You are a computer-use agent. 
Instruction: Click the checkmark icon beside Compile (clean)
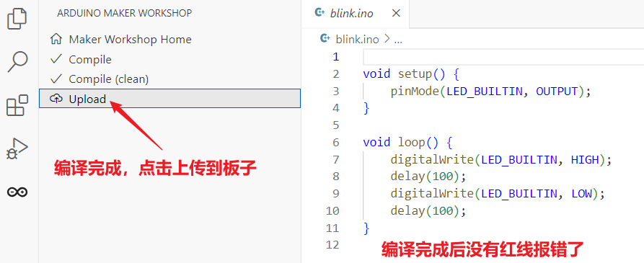coord(56,79)
